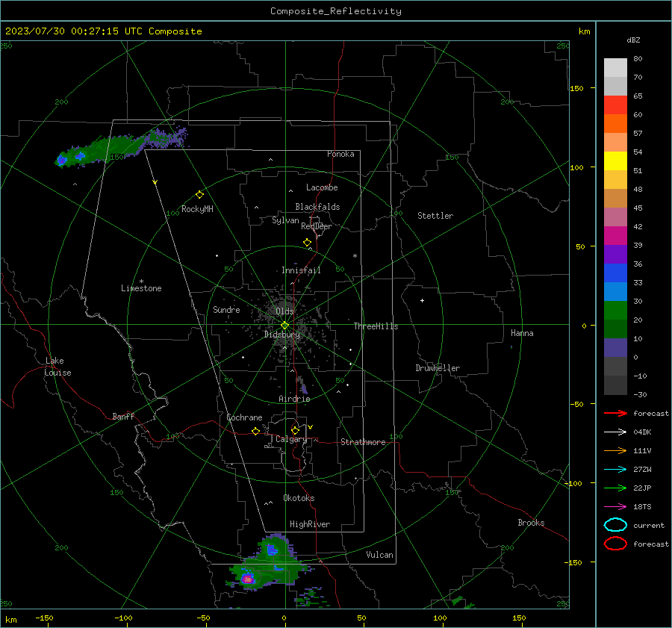Click the dBZ legend heading

click(633, 40)
